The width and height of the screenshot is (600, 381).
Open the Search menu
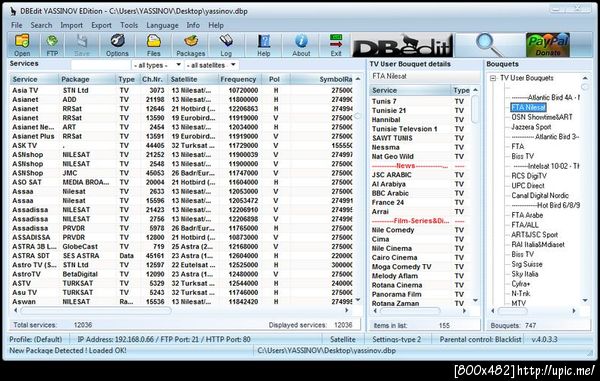tap(41, 25)
